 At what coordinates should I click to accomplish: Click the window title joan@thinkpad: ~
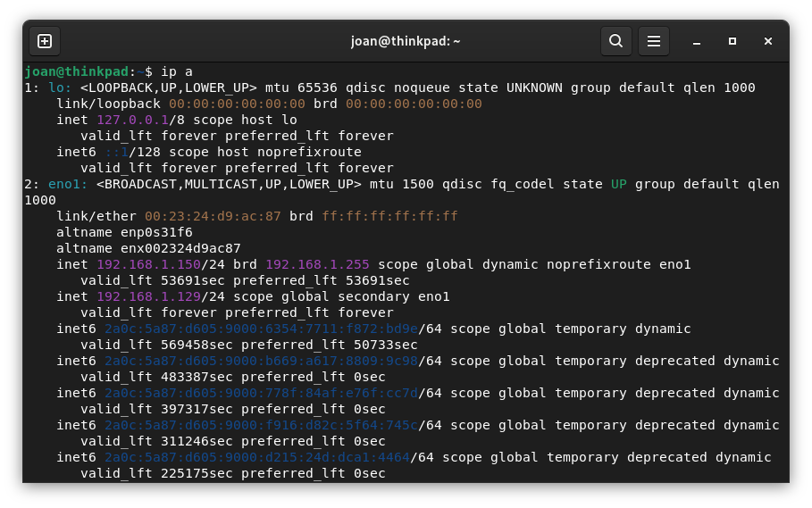coord(406,41)
